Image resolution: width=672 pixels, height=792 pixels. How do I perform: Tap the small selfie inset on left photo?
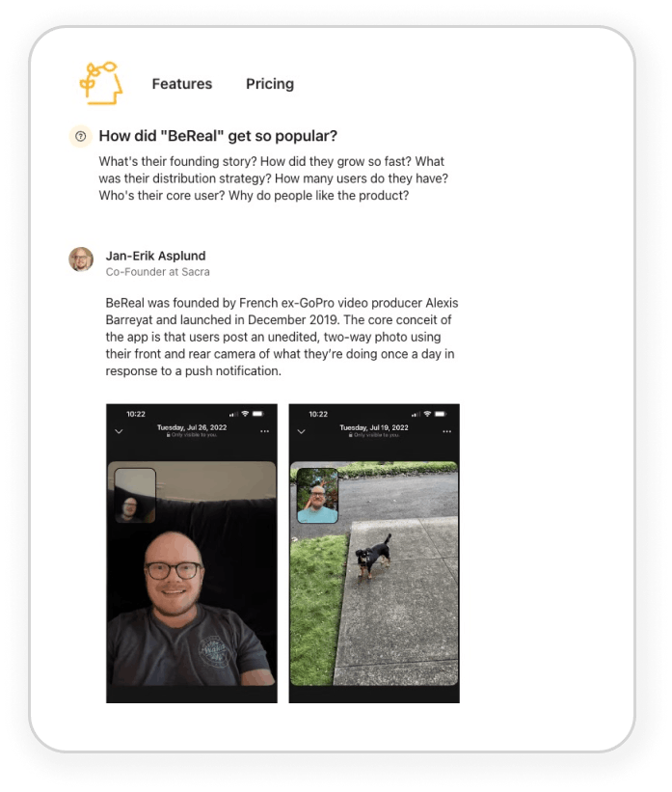click(x=135, y=496)
